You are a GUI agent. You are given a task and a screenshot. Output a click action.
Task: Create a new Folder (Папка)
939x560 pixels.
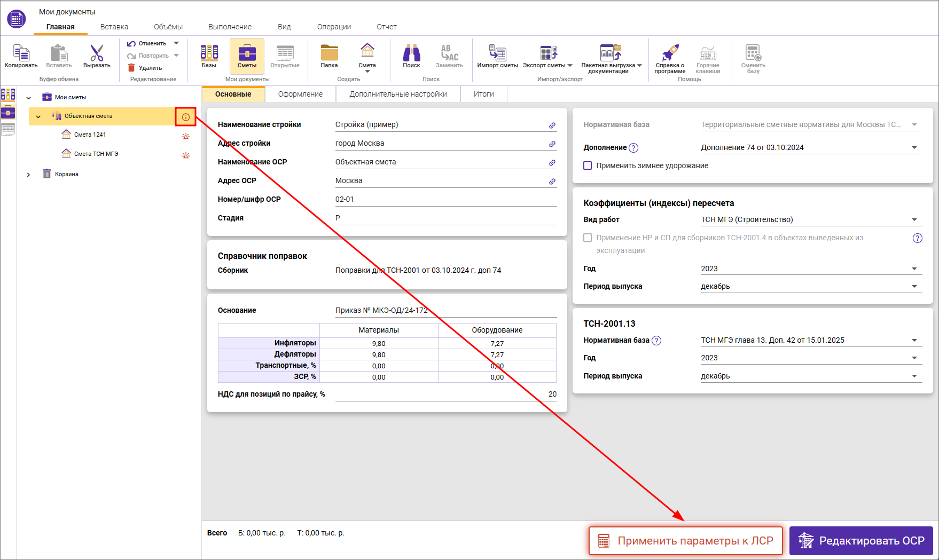click(329, 53)
